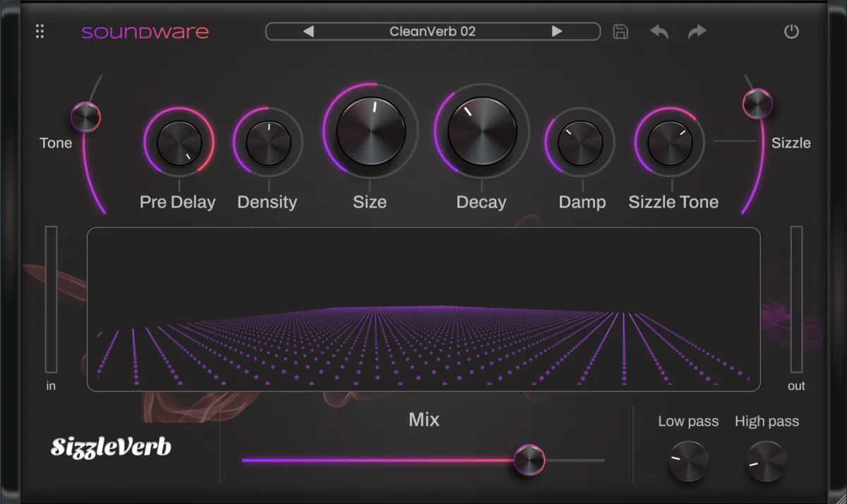847x504 pixels.
Task: Open the six-dot menu icon
Action: (x=40, y=31)
